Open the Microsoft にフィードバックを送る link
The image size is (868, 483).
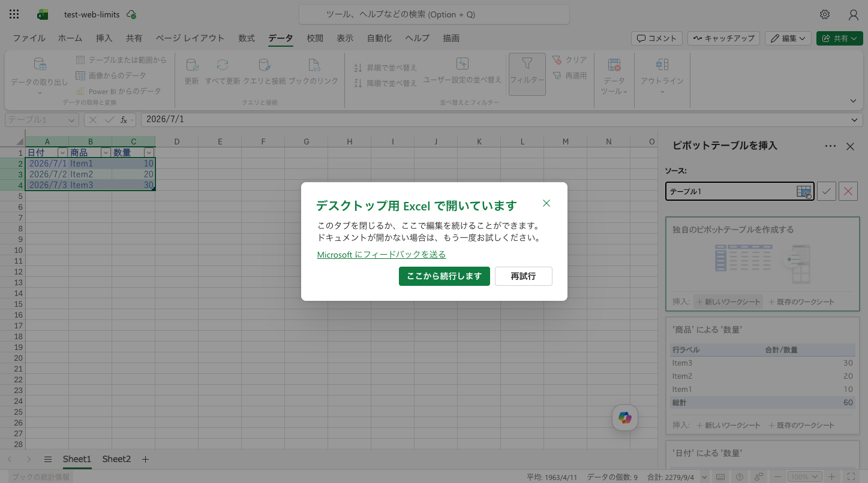click(x=382, y=255)
